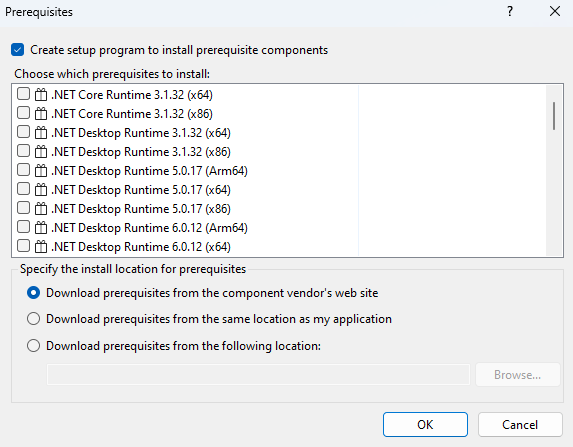
Task: Uncheck Create setup program to install prerequisites
Action: (x=18, y=50)
